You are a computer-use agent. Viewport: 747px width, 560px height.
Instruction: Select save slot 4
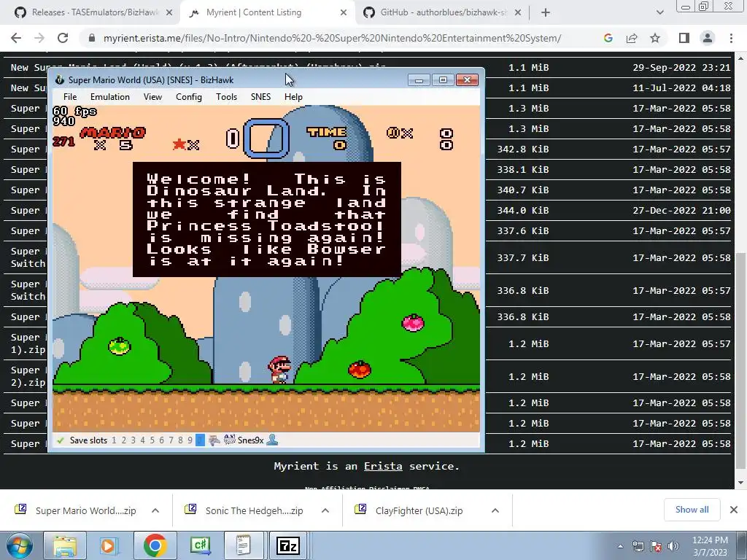(142, 440)
